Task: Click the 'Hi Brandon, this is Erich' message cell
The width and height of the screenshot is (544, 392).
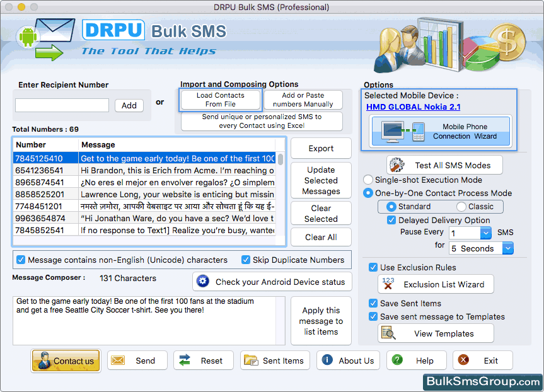Action: tap(177, 170)
